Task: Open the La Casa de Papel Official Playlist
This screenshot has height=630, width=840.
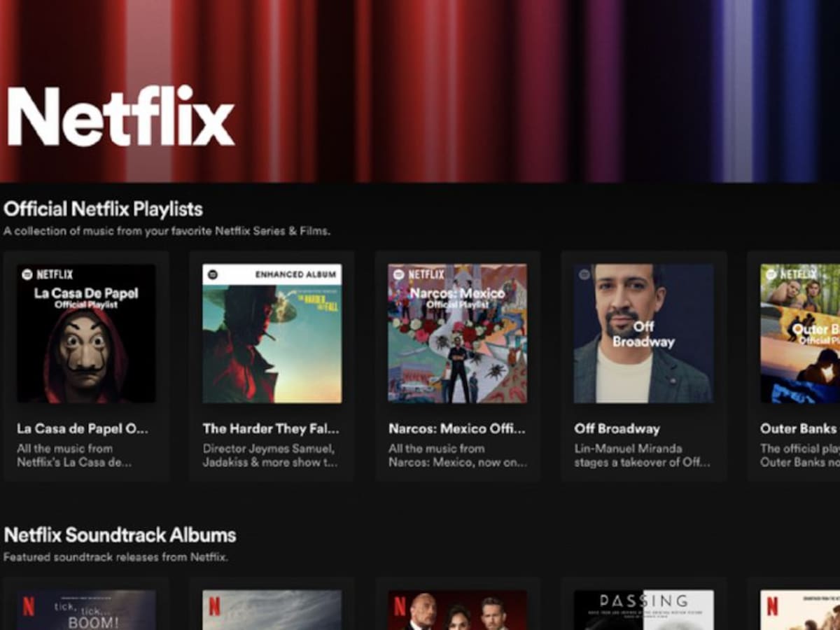Action: pos(87,333)
